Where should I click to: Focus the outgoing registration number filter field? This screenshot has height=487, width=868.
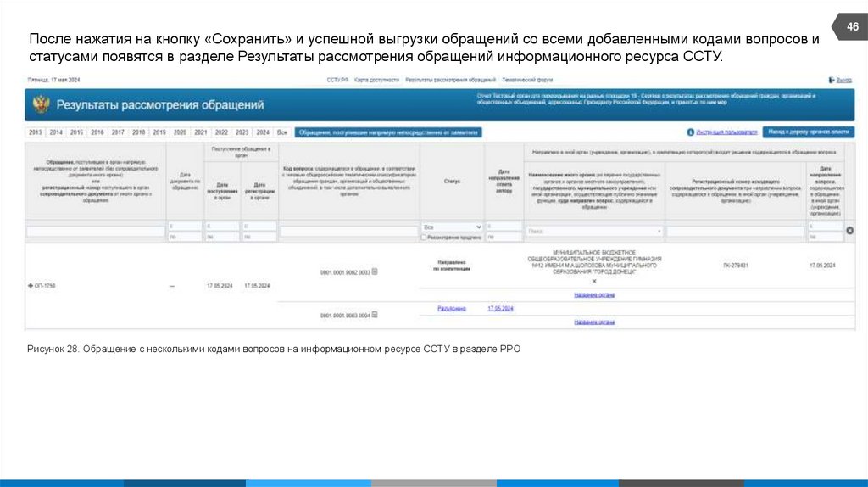735,231
